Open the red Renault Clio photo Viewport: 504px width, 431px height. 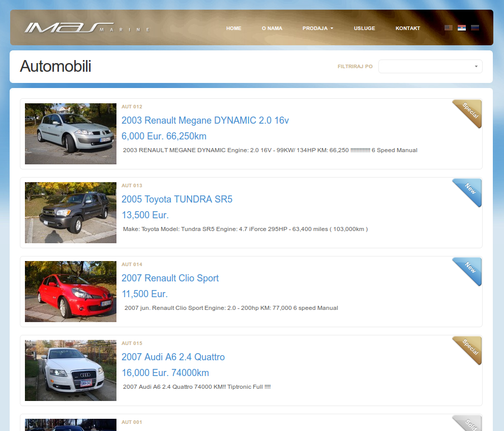71,292
